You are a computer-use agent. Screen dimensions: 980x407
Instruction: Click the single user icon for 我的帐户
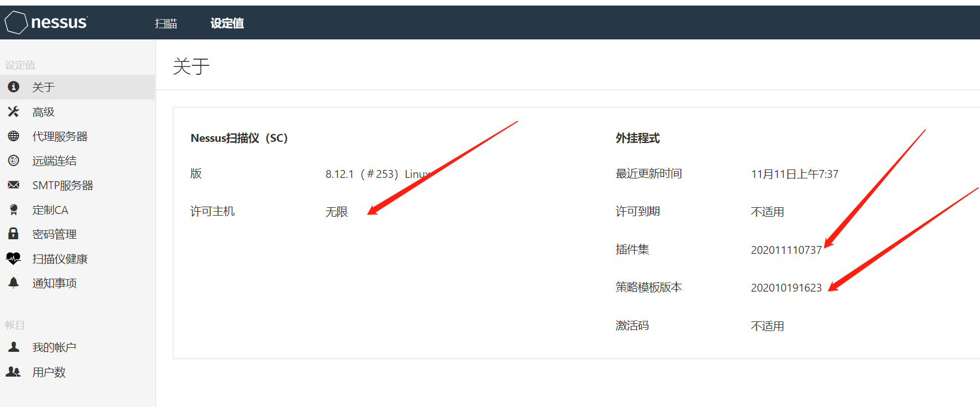click(14, 347)
